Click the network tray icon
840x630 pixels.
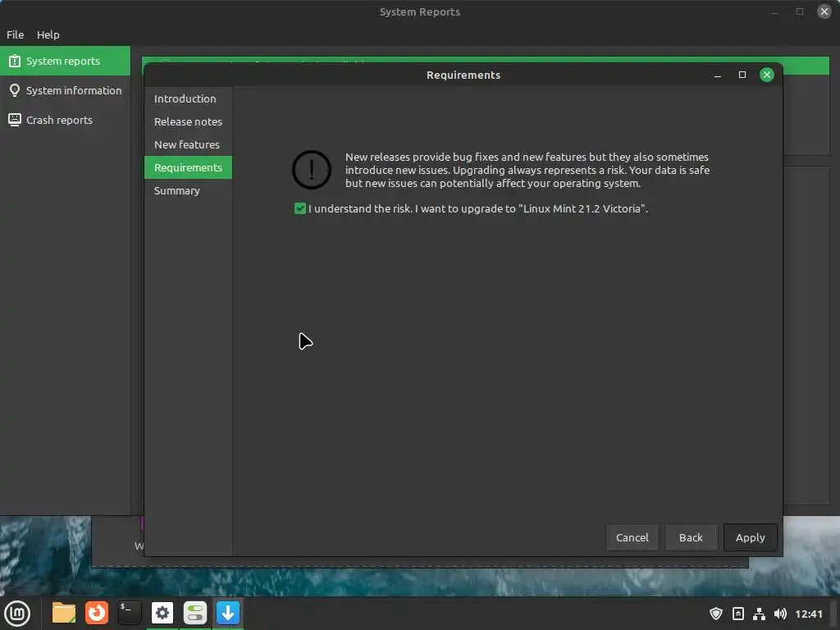tap(759, 614)
